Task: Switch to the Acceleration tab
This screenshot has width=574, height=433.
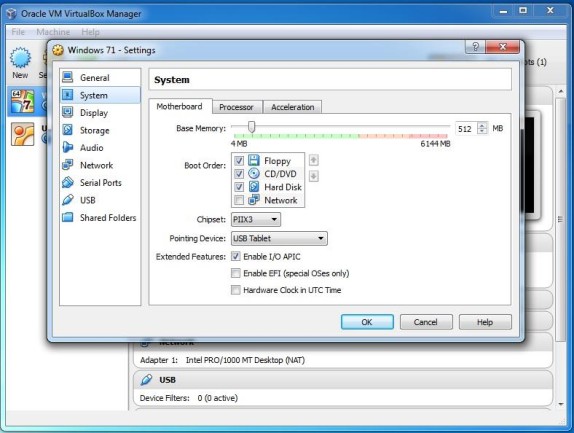Action: [292, 107]
